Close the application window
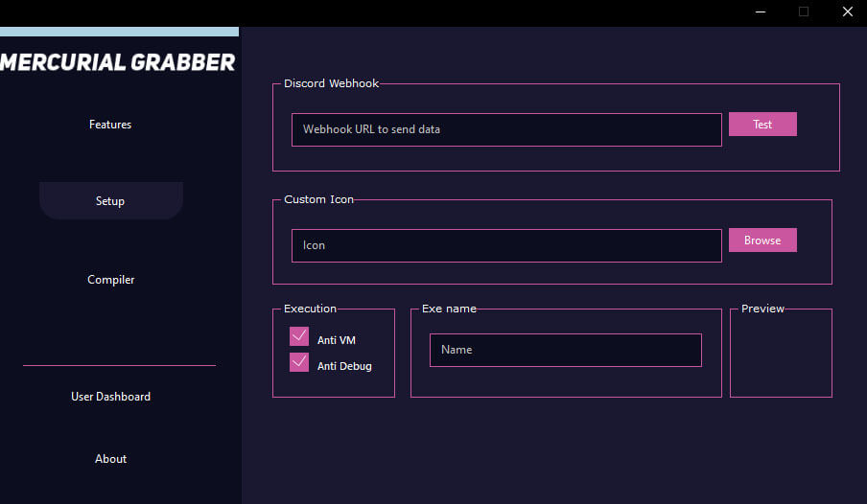This screenshot has width=867, height=504. tap(848, 11)
